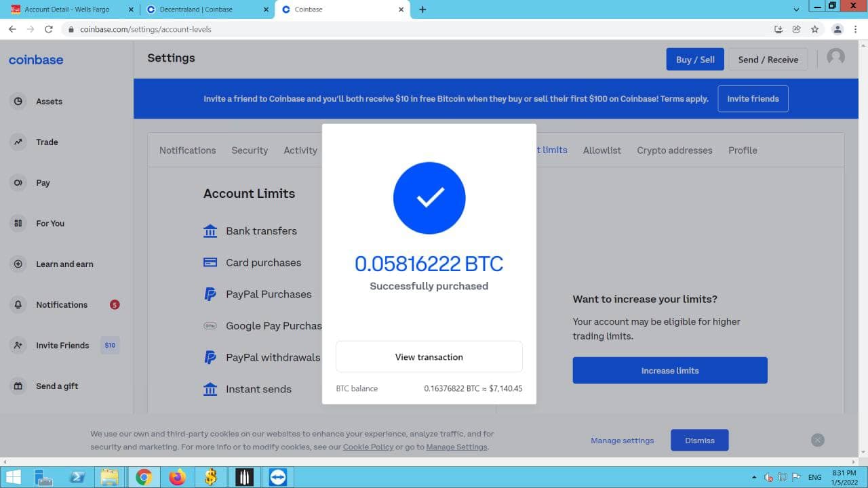Click the Send / Receive button
Screen dimensions: 868x488
point(768,60)
